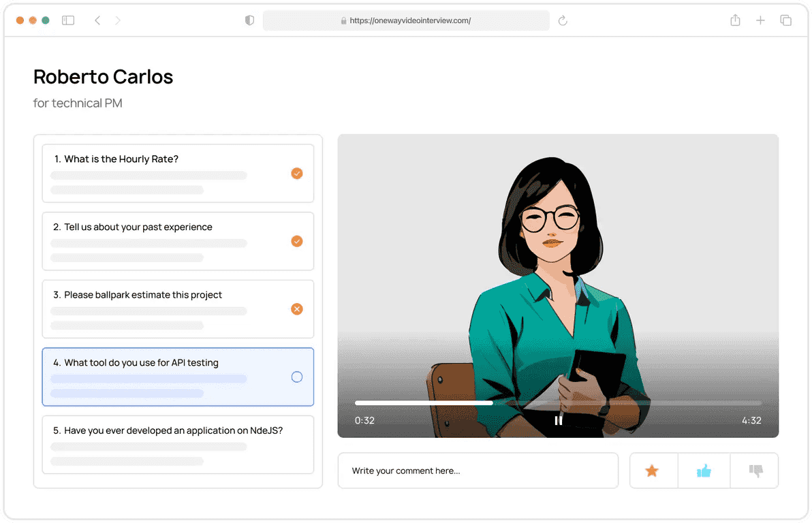The width and height of the screenshot is (812, 523).
Task: Open the browser share icon
Action: [x=735, y=20]
